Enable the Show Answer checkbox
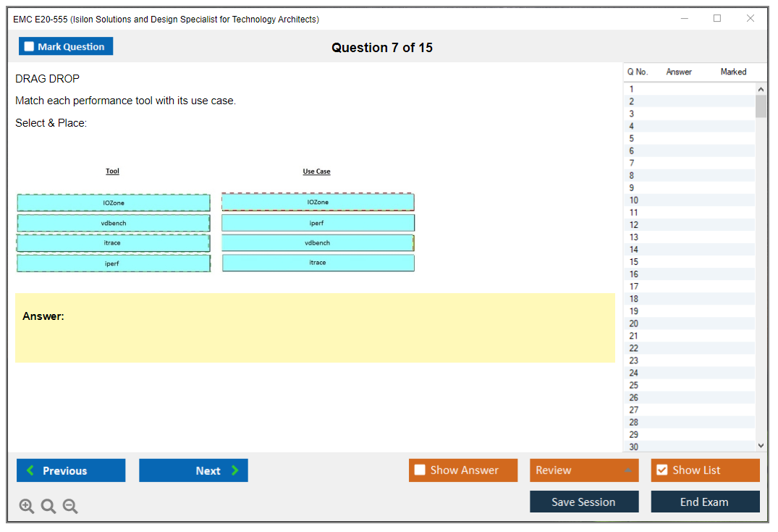The width and height of the screenshot is (778, 532). 420,470
